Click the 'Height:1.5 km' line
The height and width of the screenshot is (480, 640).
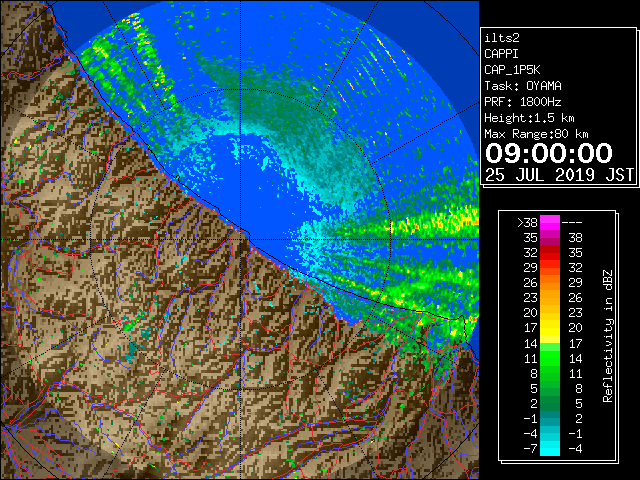tap(529, 118)
